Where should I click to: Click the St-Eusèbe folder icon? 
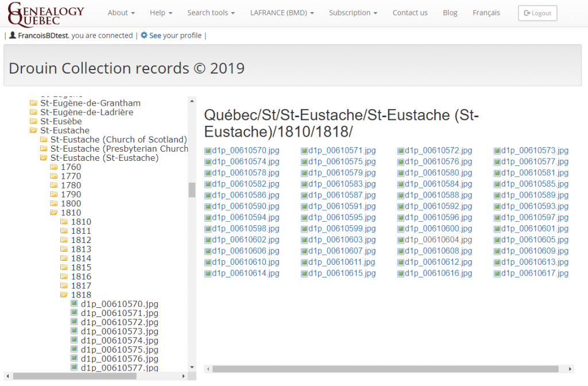[33, 121]
